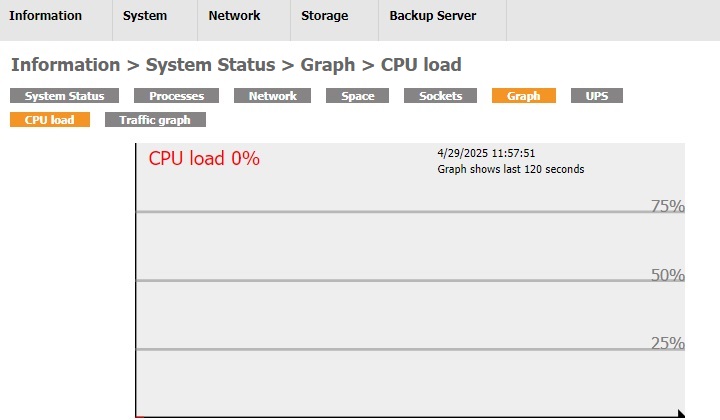
Task: Click the 25% gridline label
Action: pyautogui.click(x=667, y=343)
